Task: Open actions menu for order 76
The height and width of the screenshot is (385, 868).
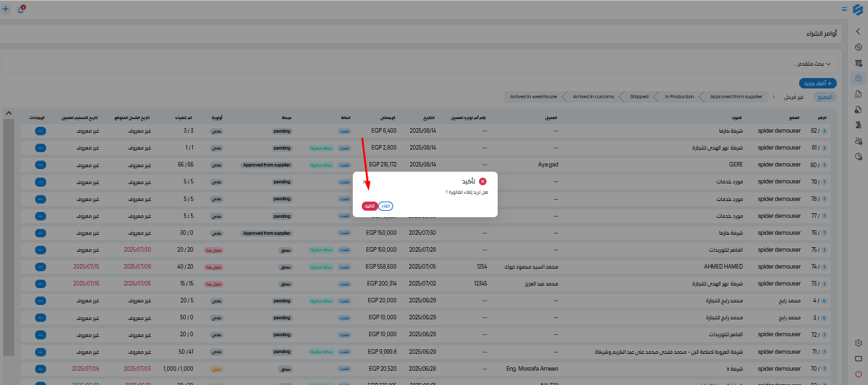Action: 40,233
